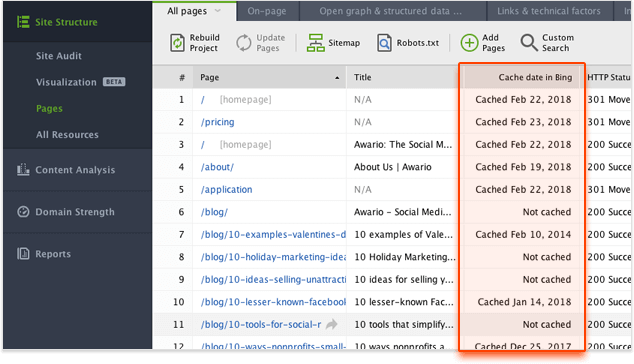
Task: Click the Custom Search label
Action: [x=558, y=42]
